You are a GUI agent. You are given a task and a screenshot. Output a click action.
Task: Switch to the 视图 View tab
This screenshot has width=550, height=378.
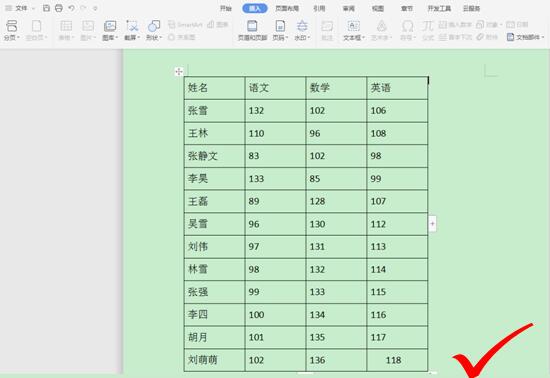pyautogui.click(x=377, y=8)
